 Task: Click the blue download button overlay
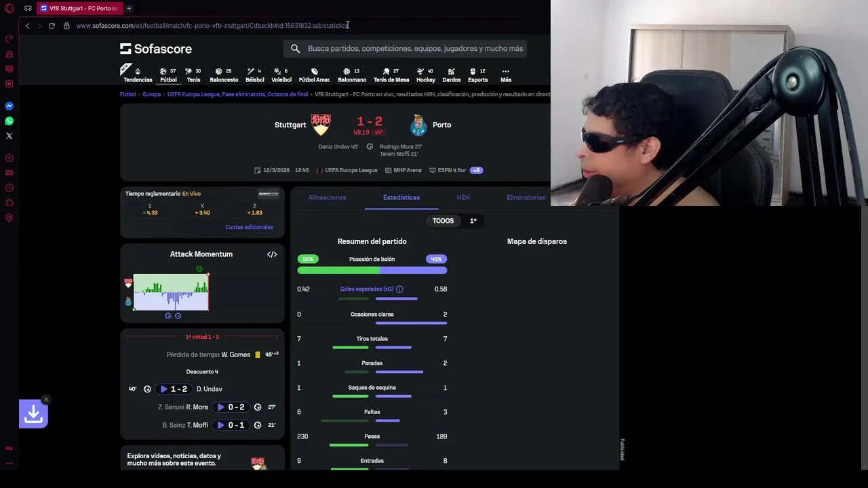click(x=33, y=414)
